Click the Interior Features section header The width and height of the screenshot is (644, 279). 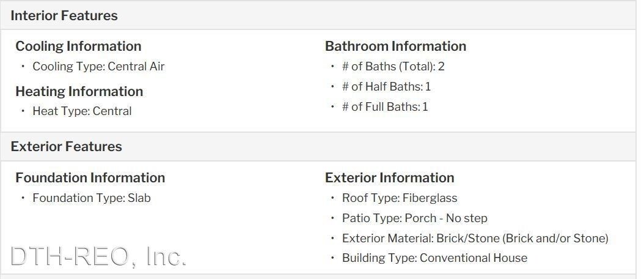(318, 16)
